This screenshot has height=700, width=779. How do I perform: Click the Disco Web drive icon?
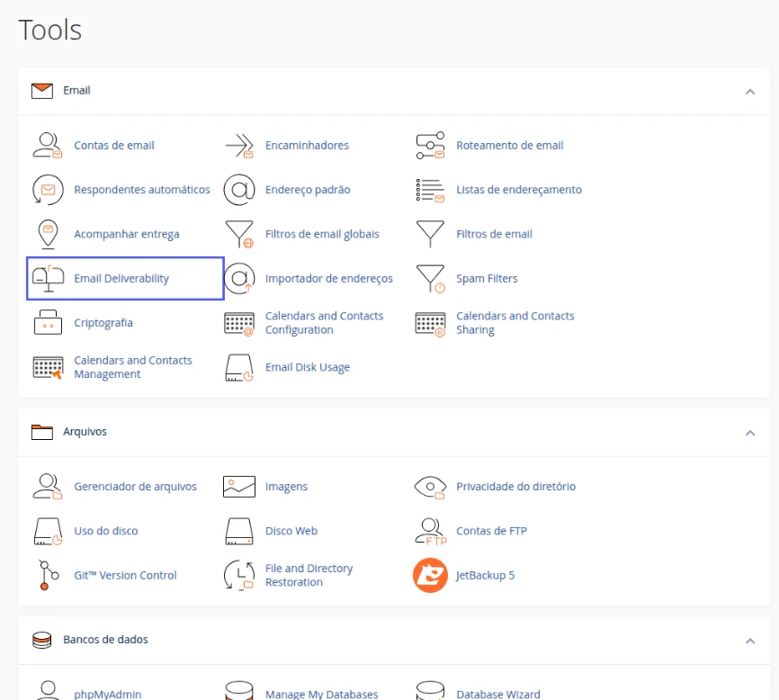click(239, 531)
